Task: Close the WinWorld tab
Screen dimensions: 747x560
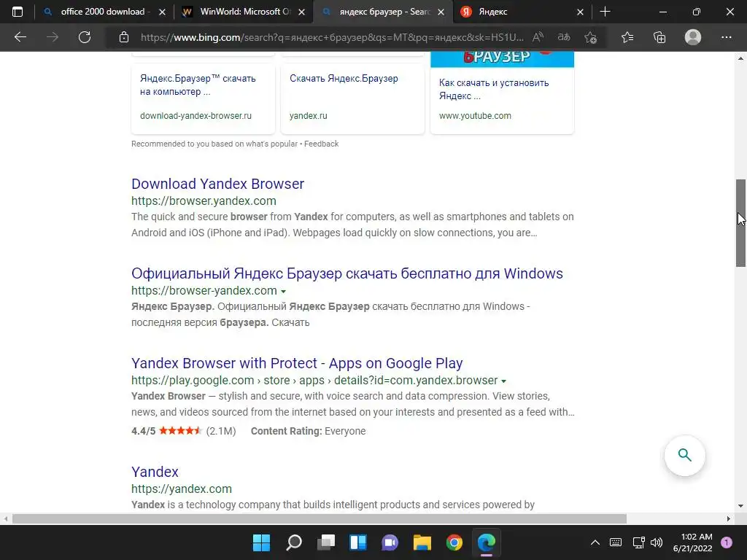Action: coord(301,12)
